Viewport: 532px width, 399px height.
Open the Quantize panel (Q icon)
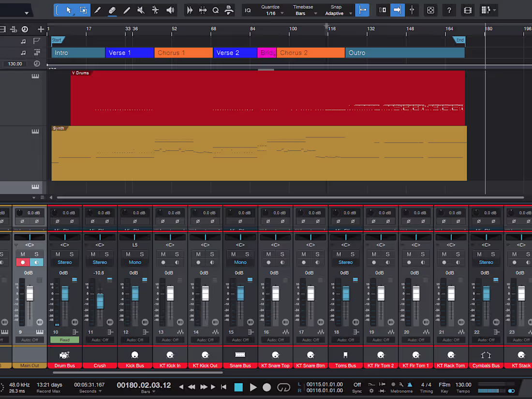(215, 10)
